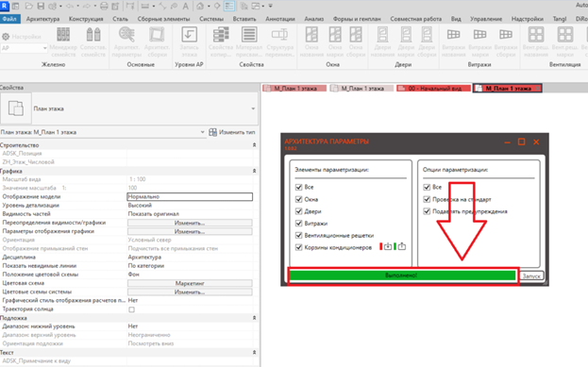Switch to the Архитектура ribbon tab

pos(42,19)
